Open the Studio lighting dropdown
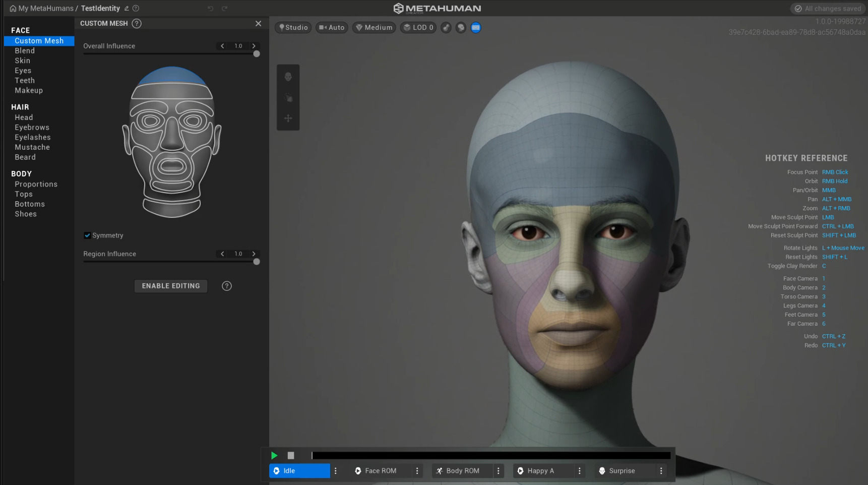The width and height of the screenshot is (868, 485). coord(293,28)
